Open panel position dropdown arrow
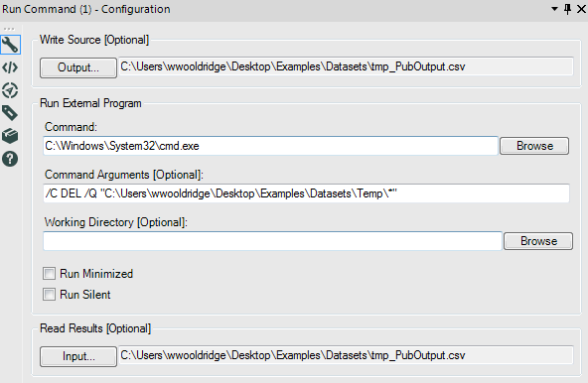 point(554,9)
